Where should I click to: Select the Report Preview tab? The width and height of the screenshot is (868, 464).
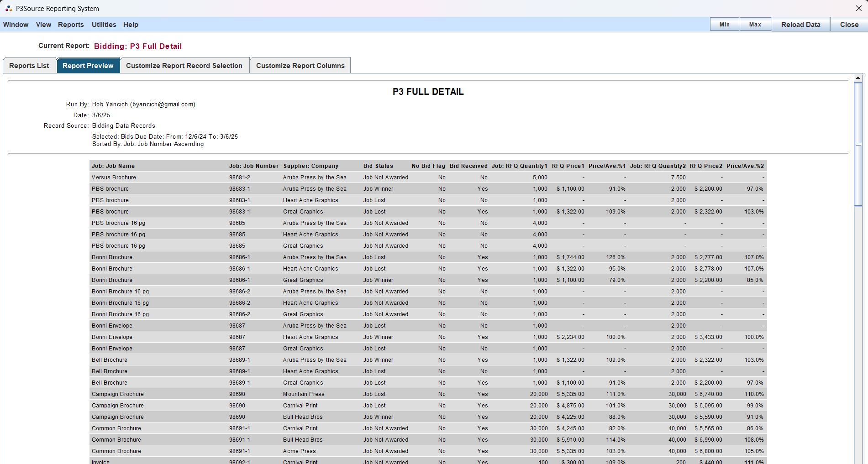tap(88, 66)
